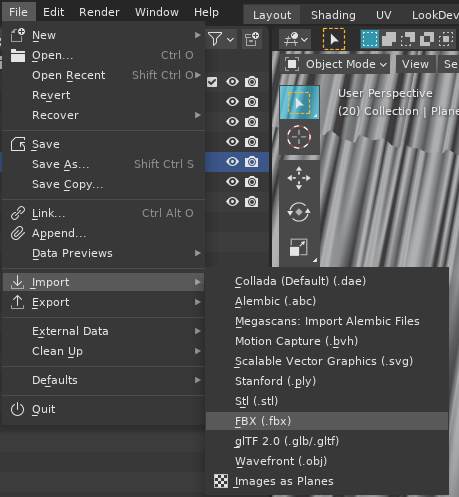Screen dimensions: 459x497
Task: Choose the Intersect selection mode icon
Action: (x=446, y=39)
